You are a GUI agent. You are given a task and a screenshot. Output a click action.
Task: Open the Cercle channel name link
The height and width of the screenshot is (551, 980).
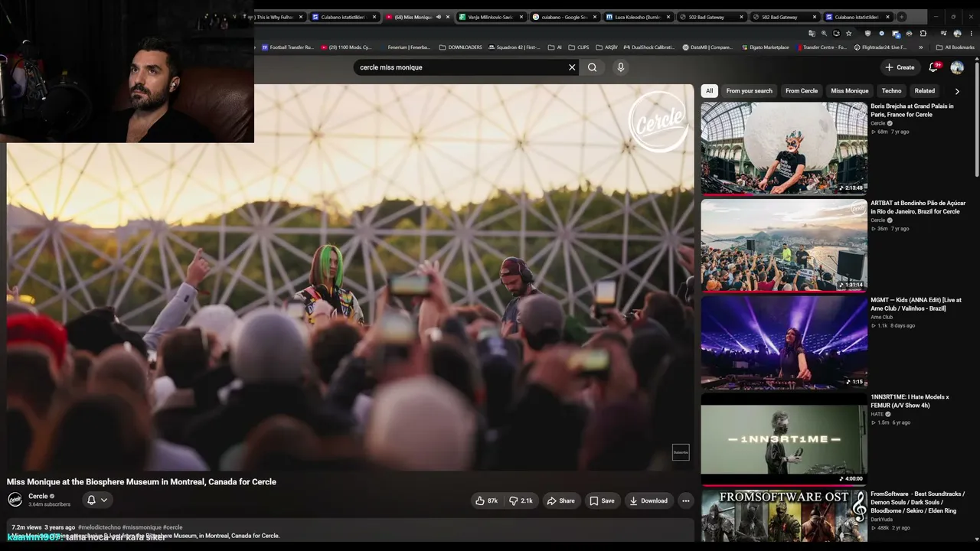pyautogui.click(x=38, y=497)
